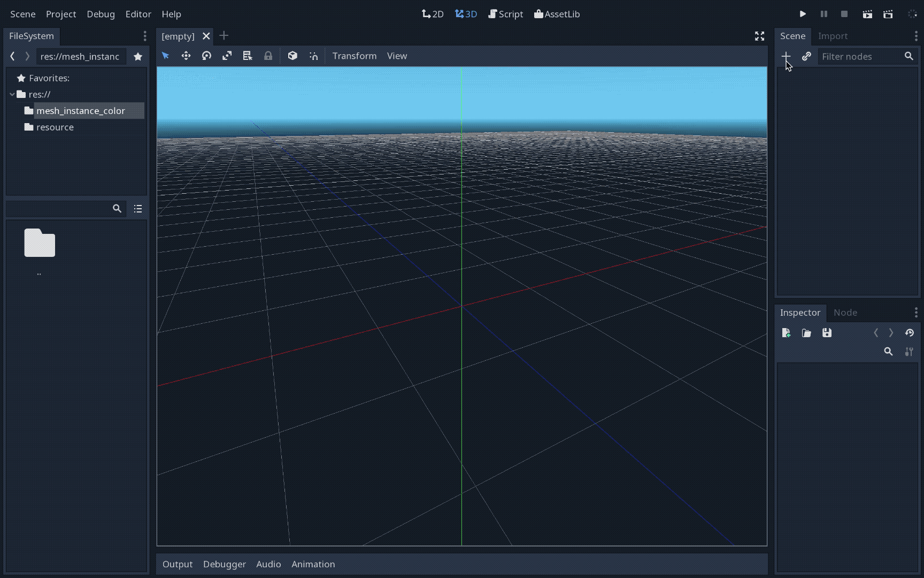Switch to the Script workspace
Viewport: 924px width, 578px height.
[505, 14]
